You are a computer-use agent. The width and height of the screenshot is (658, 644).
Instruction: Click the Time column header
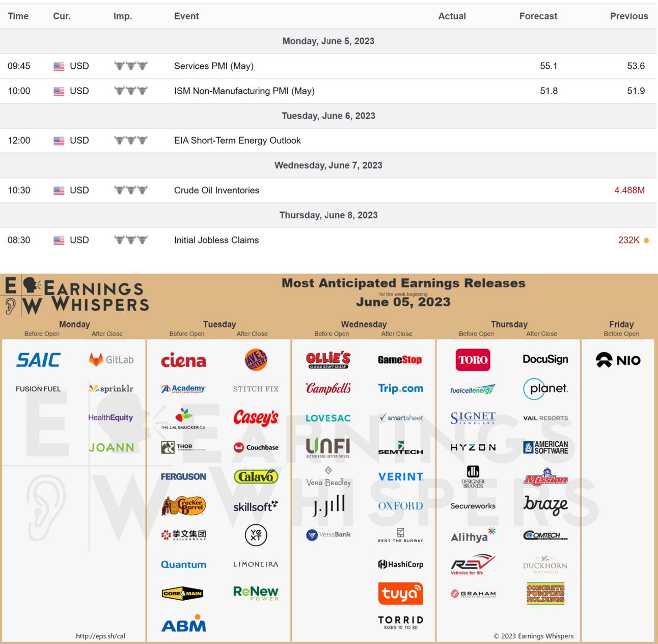click(18, 16)
